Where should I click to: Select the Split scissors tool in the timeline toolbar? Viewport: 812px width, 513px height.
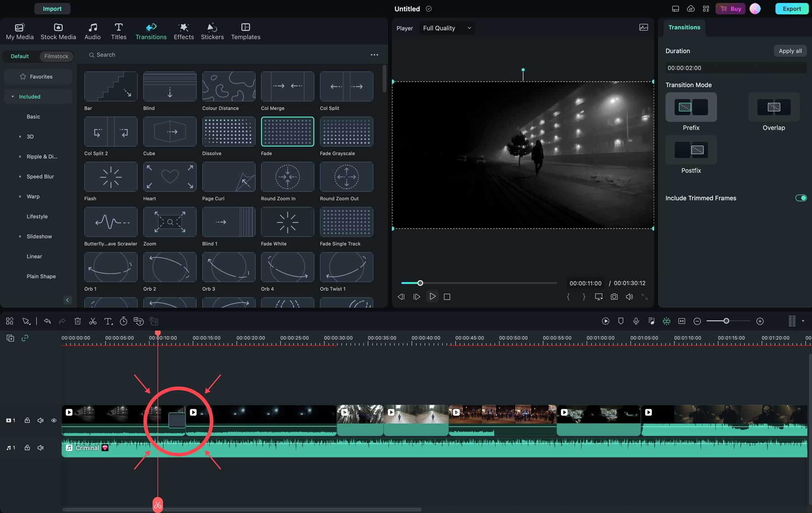[x=93, y=321]
